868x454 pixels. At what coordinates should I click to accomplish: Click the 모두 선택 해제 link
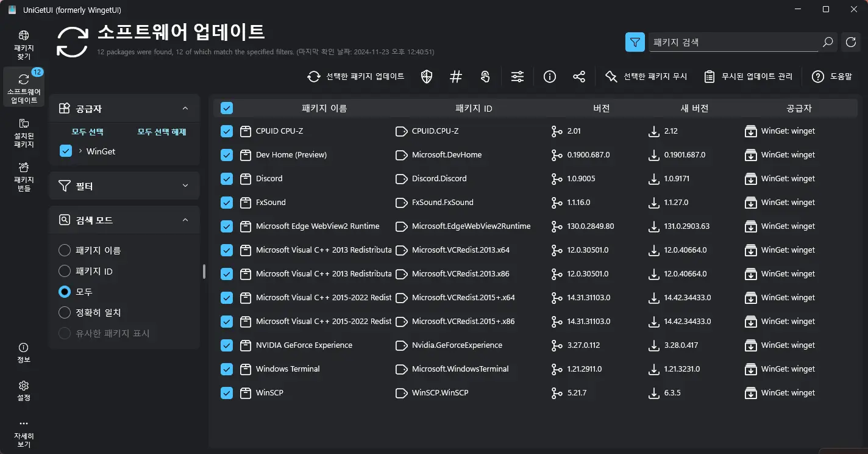point(162,131)
